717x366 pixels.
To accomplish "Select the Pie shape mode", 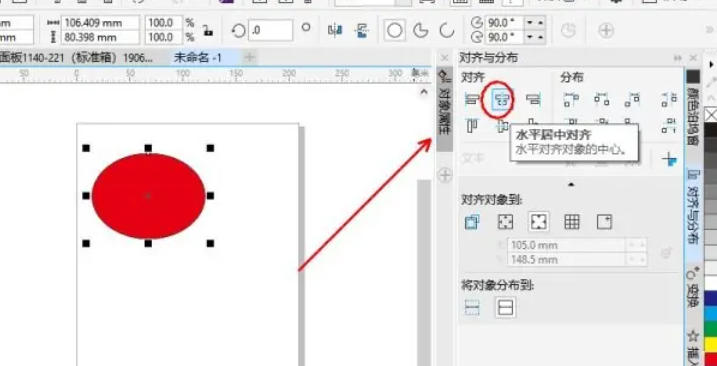I will coord(420,30).
